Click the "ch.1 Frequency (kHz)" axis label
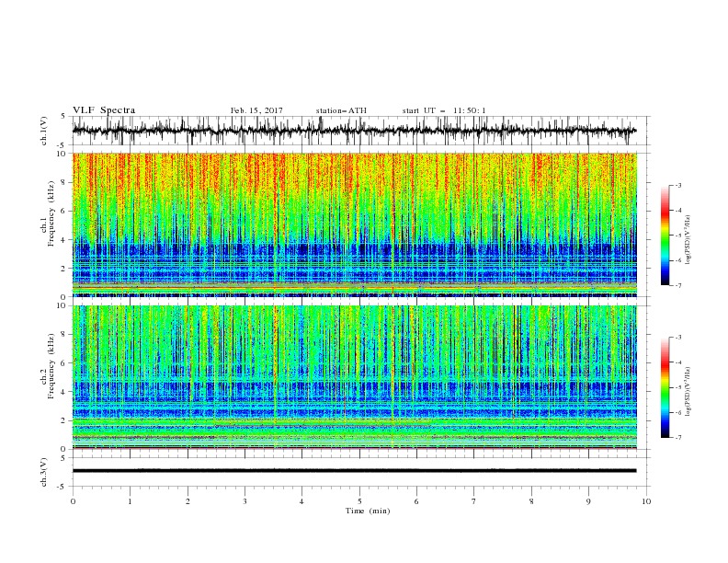 pyautogui.click(x=48, y=214)
